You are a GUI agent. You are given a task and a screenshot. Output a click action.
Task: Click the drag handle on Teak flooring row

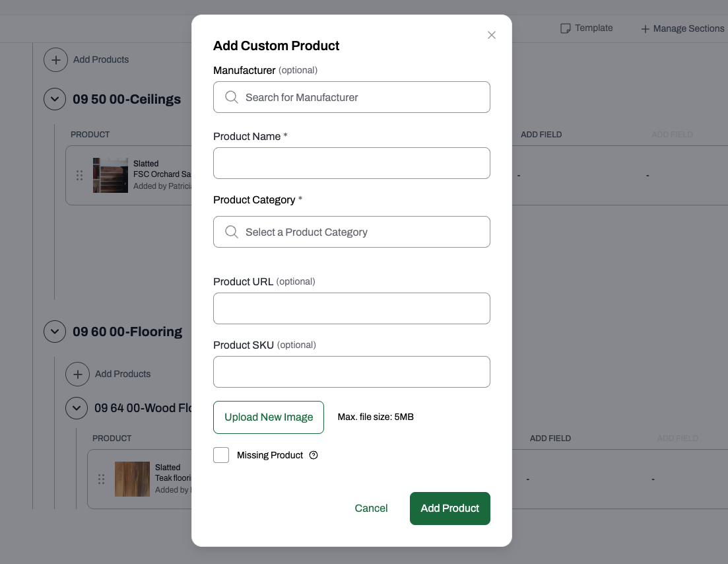click(x=101, y=479)
